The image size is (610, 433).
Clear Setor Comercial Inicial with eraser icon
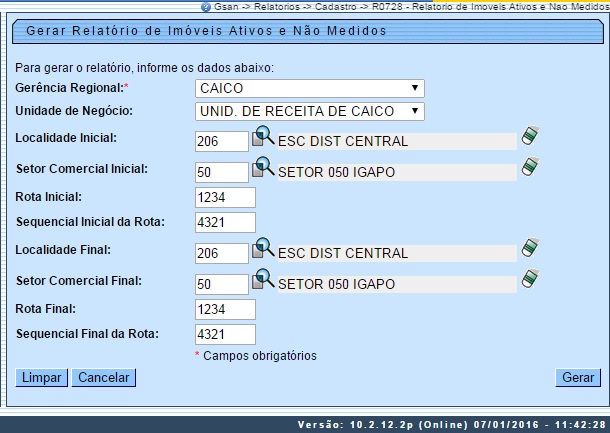(x=530, y=166)
